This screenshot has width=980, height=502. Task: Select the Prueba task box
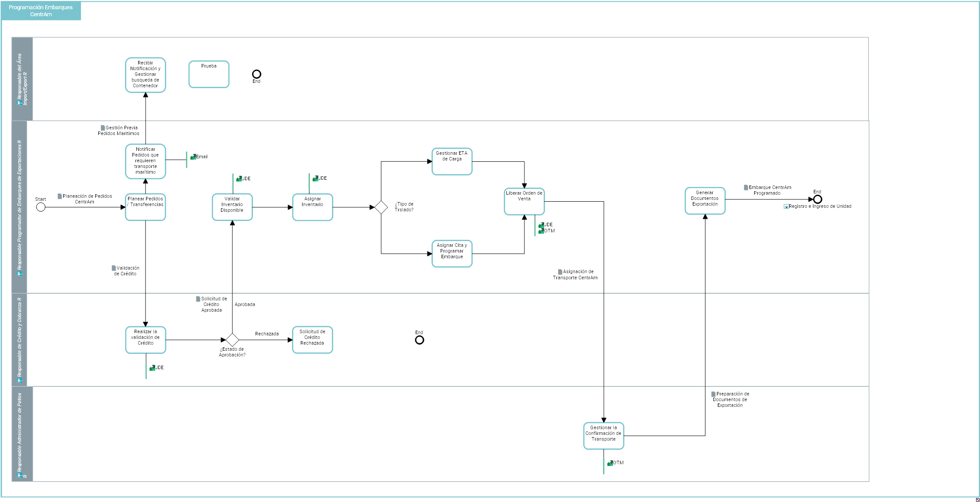(x=209, y=74)
